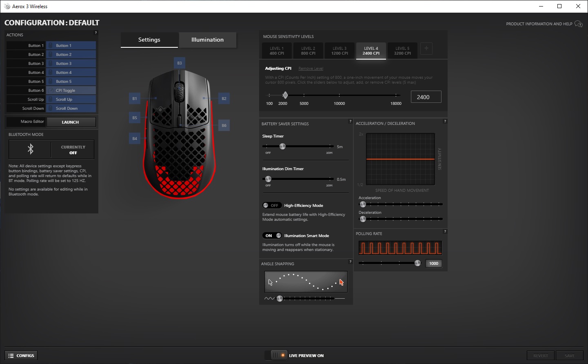Click the polling rate field showing 1000
This screenshot has height=364, width=588.
[x=434, y=263]
